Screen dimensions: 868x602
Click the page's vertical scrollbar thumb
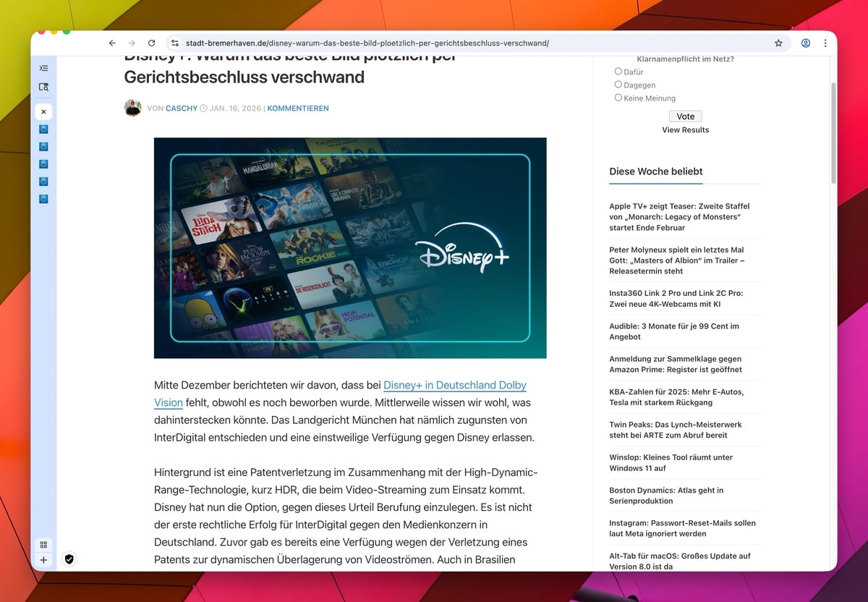[833, 132]
